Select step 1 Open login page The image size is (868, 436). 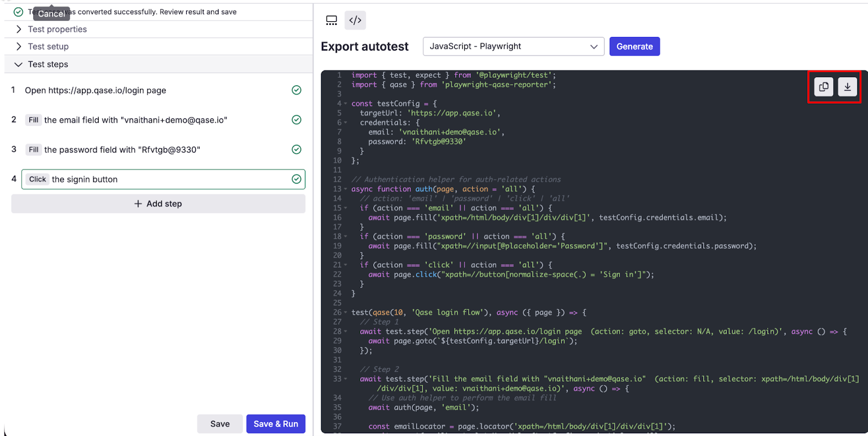(x=95, y=91)
